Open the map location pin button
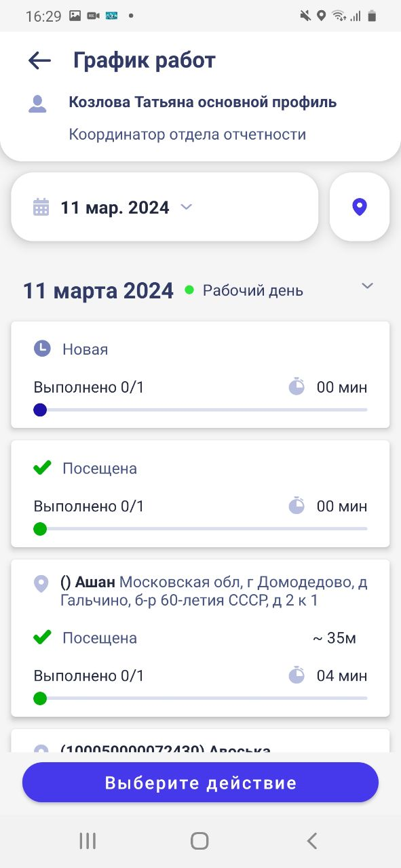 pos(360,207)
